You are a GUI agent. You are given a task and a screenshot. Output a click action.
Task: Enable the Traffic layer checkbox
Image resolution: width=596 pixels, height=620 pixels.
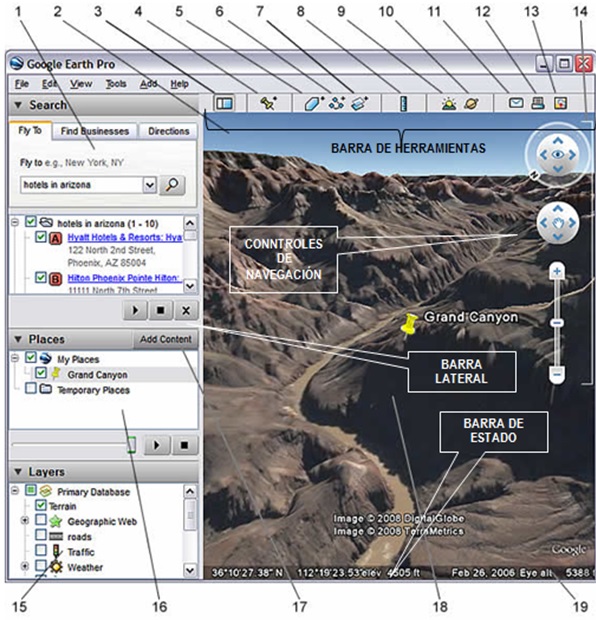[41, 550]
